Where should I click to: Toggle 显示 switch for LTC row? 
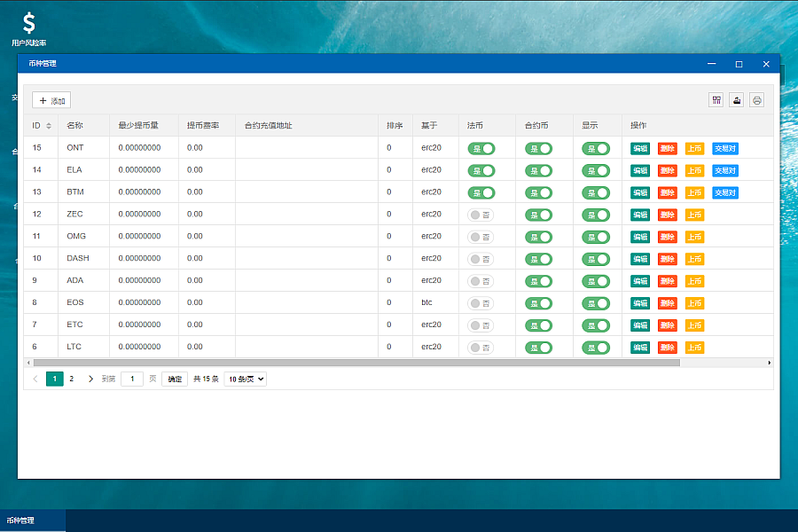(596, 348)
